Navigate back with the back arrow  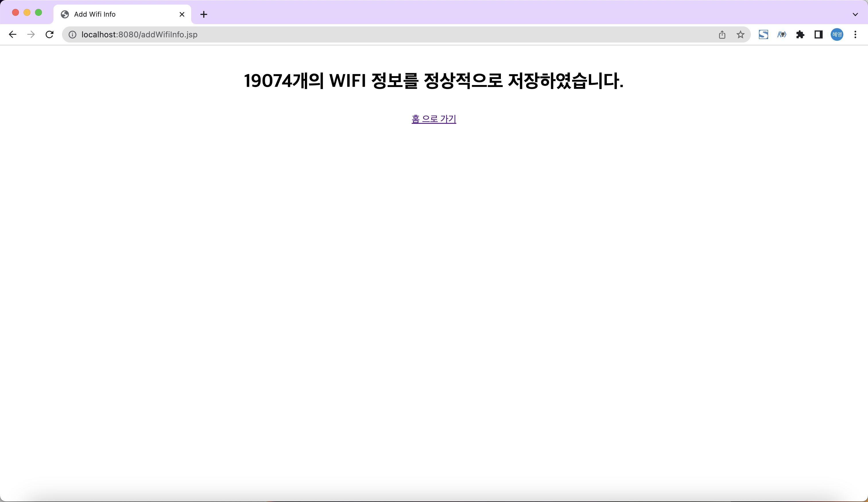coord(12,34)
